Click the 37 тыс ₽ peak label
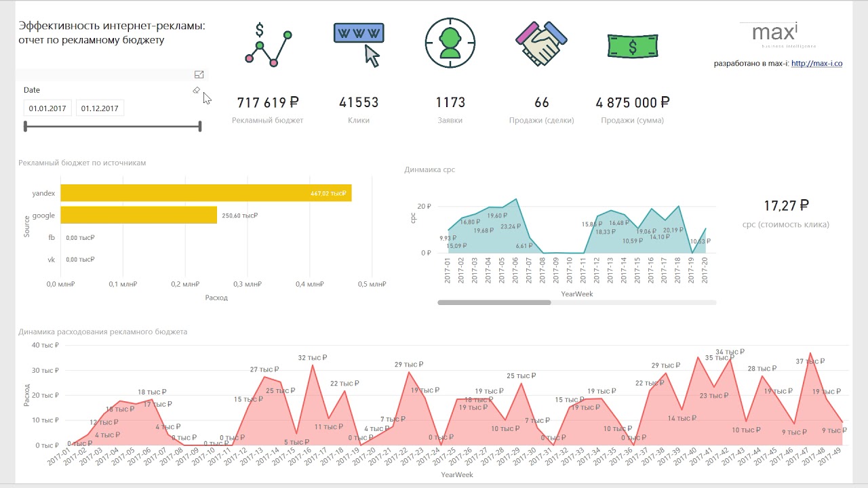 [x=810, y=362]
